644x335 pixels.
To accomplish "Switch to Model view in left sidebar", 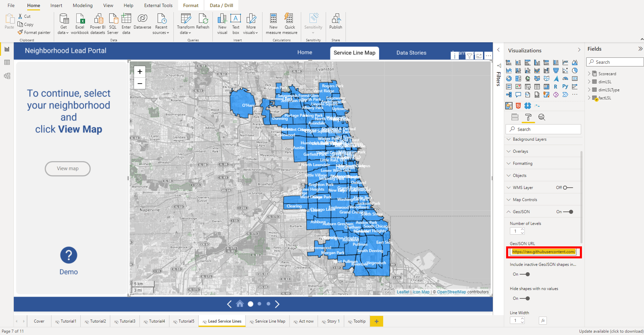I will click(7, 76).
